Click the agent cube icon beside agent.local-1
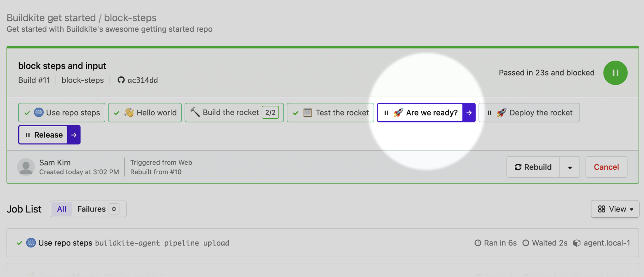 [577, 243]
